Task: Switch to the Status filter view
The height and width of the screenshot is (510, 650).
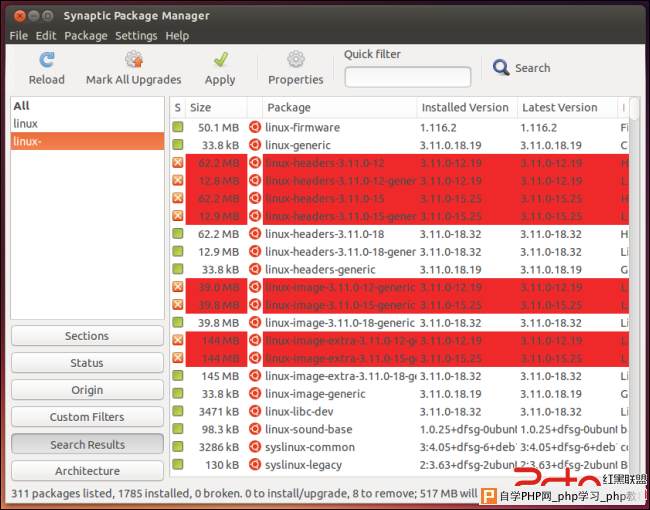Action: (87, 363)
